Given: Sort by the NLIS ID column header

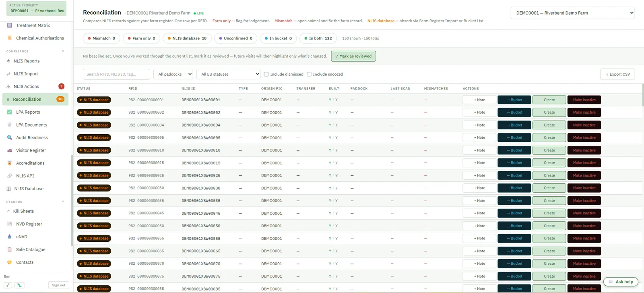Looking at the screenshot, I should click(x=188, y=89).
